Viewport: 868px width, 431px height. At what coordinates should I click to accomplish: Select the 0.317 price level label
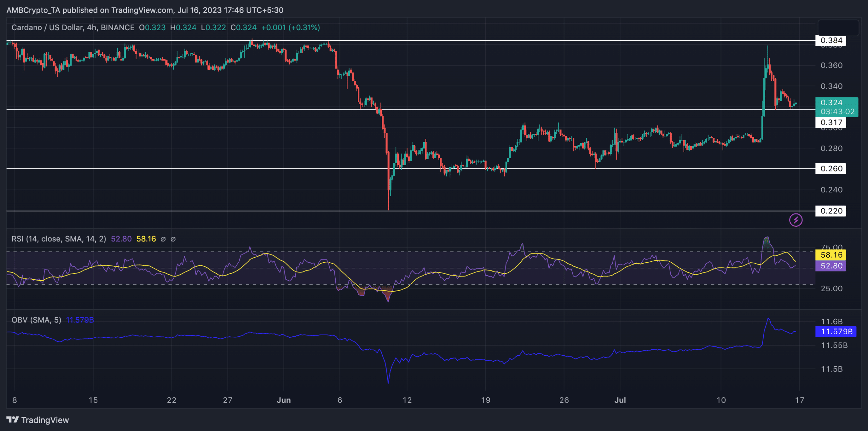pyautogui.click(x=831, y=123)
